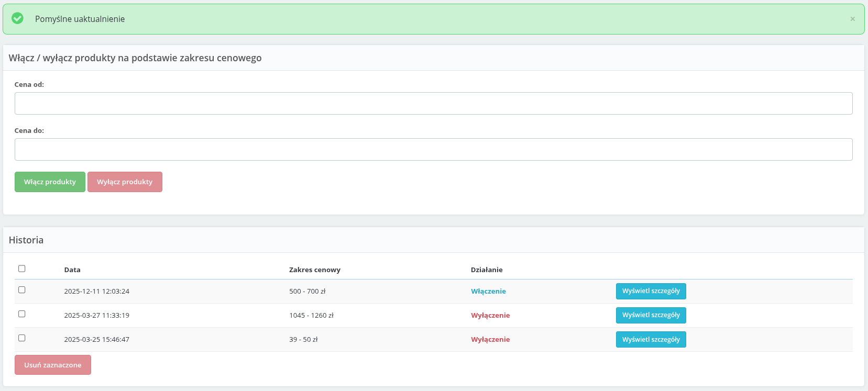Select the 2025-03-27 11:33:19 row checkbox

point(22,314)
